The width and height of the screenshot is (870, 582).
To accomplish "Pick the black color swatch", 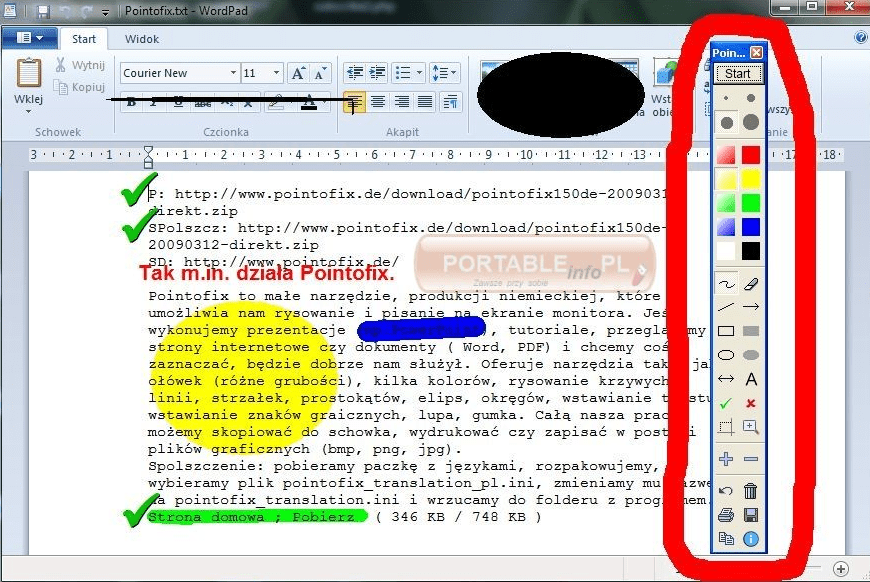I will tap(751, 251).
